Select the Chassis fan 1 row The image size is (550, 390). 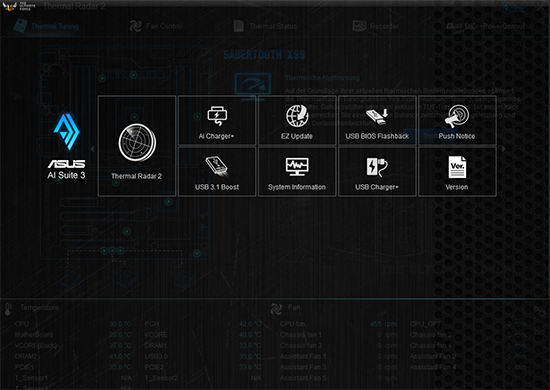pos(338,335)
